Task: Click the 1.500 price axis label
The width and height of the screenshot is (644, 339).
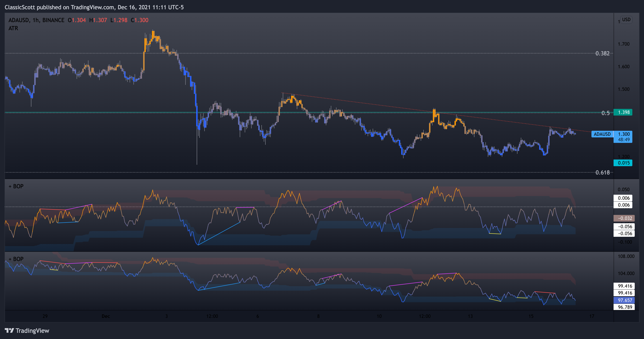Action: [x=624, y=89]
